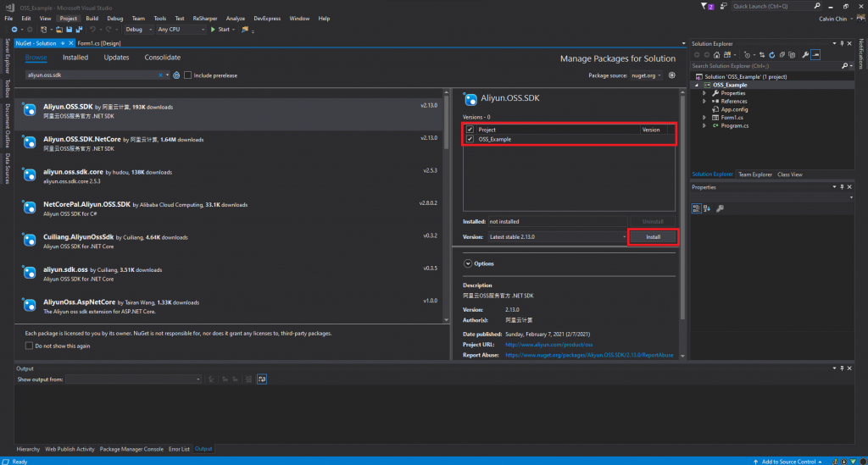Click the New Project toolbar icon
Image resolution: width=868 pixels, height=465 pixels.
[x=44, y=30]
